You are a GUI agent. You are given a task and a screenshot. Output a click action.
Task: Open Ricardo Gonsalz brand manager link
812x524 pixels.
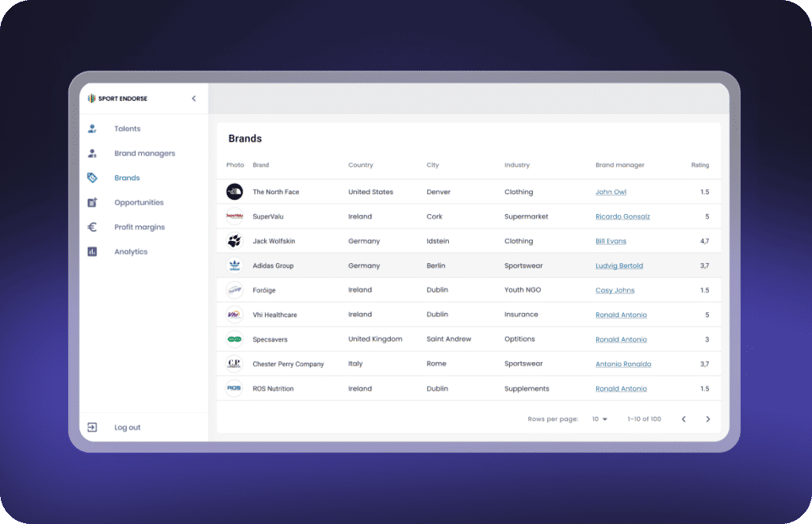point(622,216)
